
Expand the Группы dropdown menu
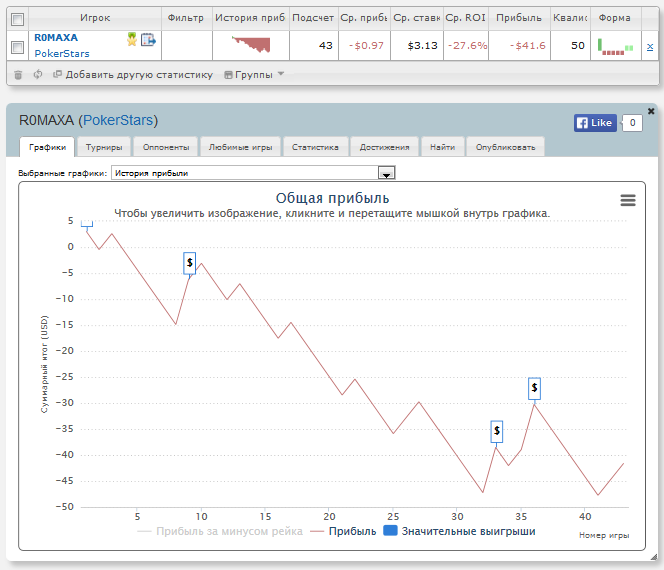point(254,75)
